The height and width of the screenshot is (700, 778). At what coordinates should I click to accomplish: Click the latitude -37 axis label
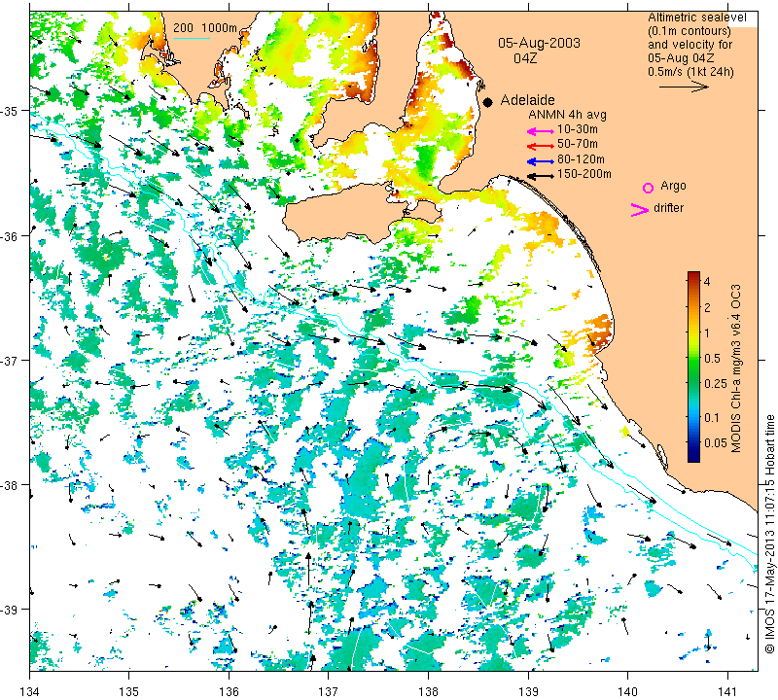[9, 361]
